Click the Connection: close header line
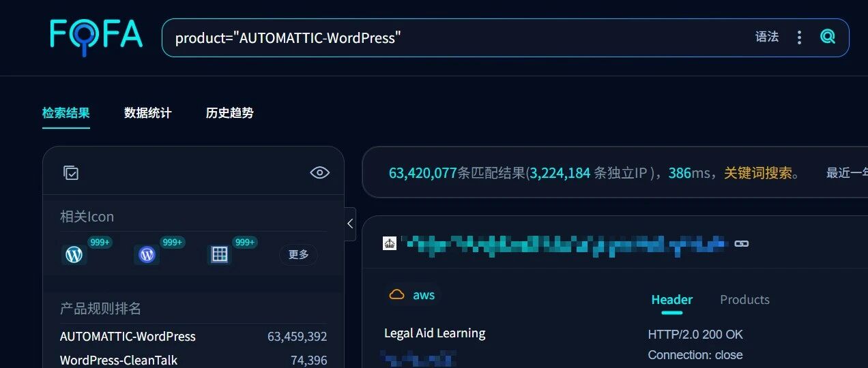868x368 pixels. click(695, 355)
